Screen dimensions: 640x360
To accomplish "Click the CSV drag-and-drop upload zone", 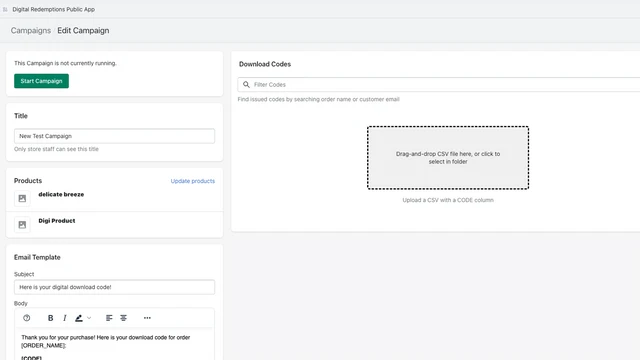I will pyautogui.click(x=448, y=158).
